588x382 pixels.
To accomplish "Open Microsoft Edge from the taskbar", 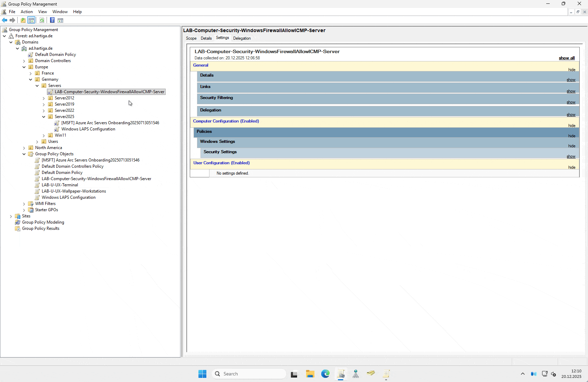I will tap(325, 374).
